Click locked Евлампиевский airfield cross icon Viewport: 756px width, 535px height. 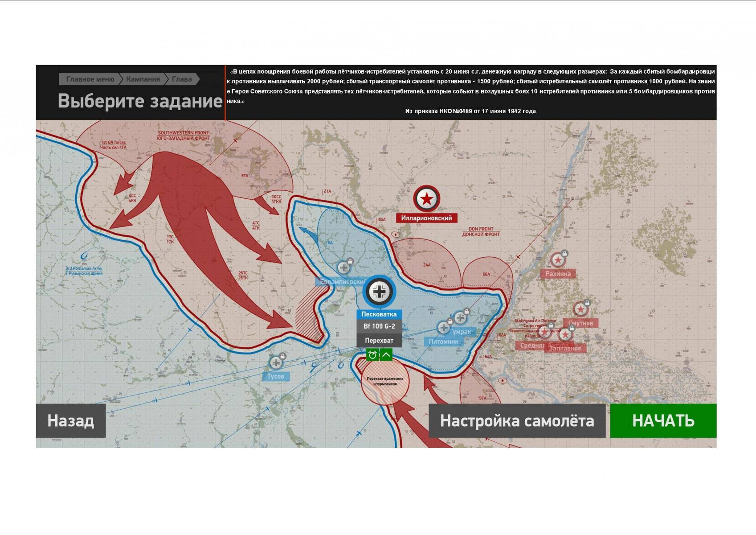pos(343,267)
